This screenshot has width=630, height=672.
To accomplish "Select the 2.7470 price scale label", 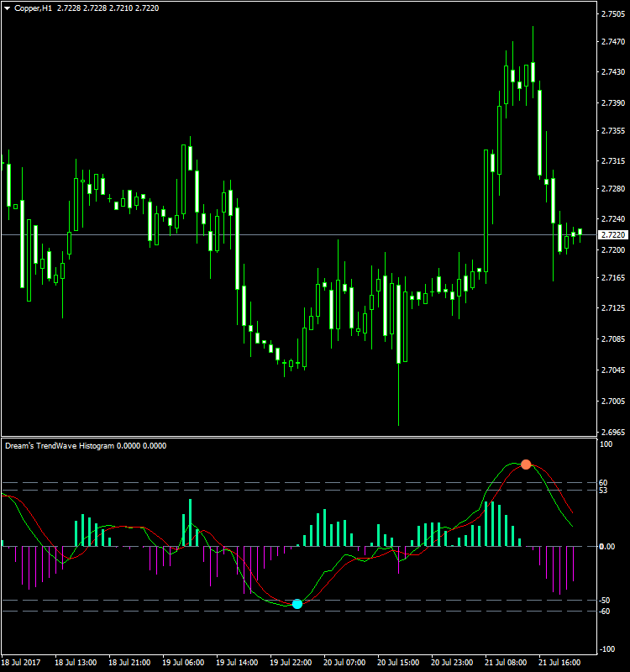I will (613, 41).
